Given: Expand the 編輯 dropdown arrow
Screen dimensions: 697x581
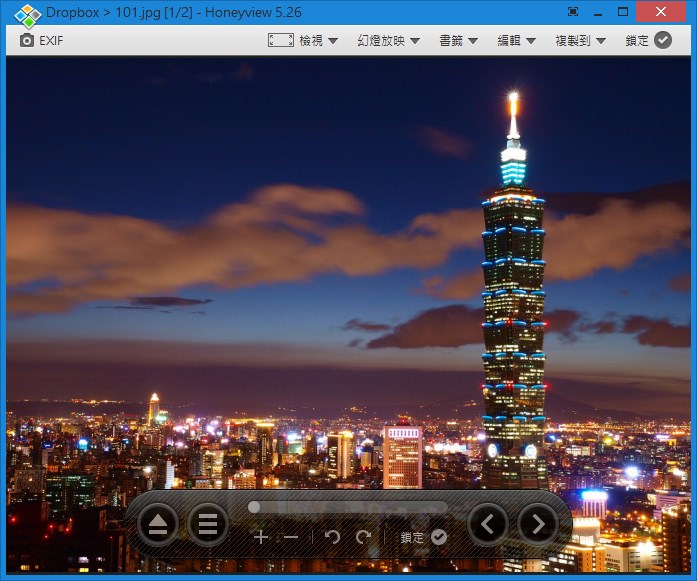Looking at the screenshot, I should [531, 41].
